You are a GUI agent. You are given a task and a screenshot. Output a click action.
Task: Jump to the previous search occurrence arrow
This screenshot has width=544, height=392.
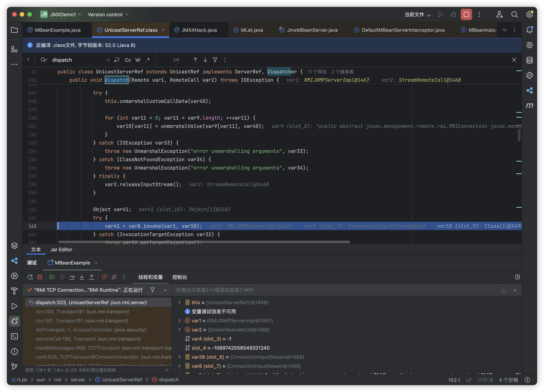click(x=195, y=60)
